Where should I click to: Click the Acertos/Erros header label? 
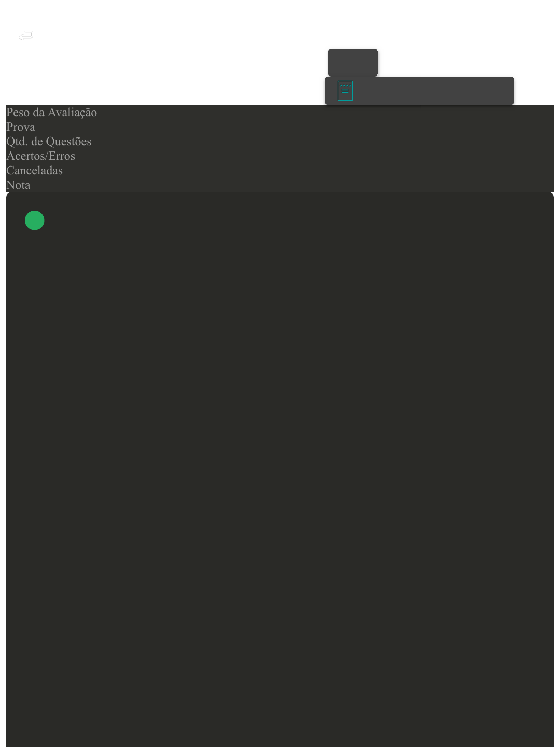[40, 156]
